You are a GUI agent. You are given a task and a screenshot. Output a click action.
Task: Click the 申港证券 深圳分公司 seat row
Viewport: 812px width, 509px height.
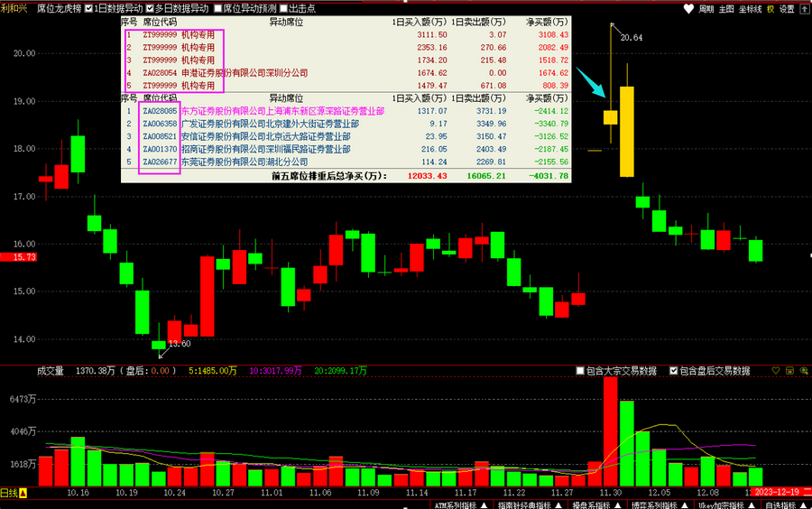pyautogui.click(x=346, y=73)
